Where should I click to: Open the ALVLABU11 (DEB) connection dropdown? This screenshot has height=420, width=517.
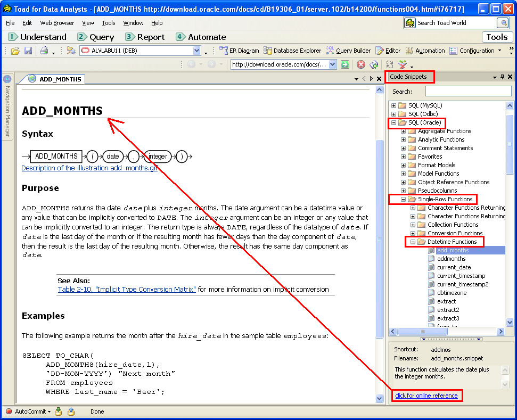coord(197,51)
